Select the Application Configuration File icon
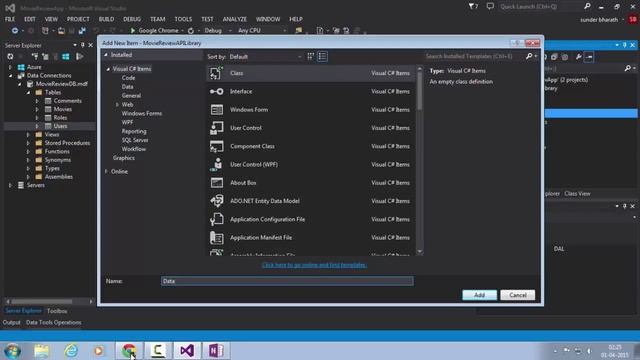This screenshot has height=360, width=640. click(216, 219)
